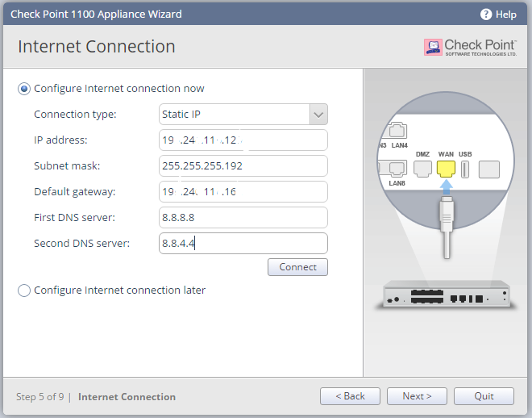This screenshot has width=532, height=418.
Task: Select Configure Internet connection later
Action: click(24, 291)
